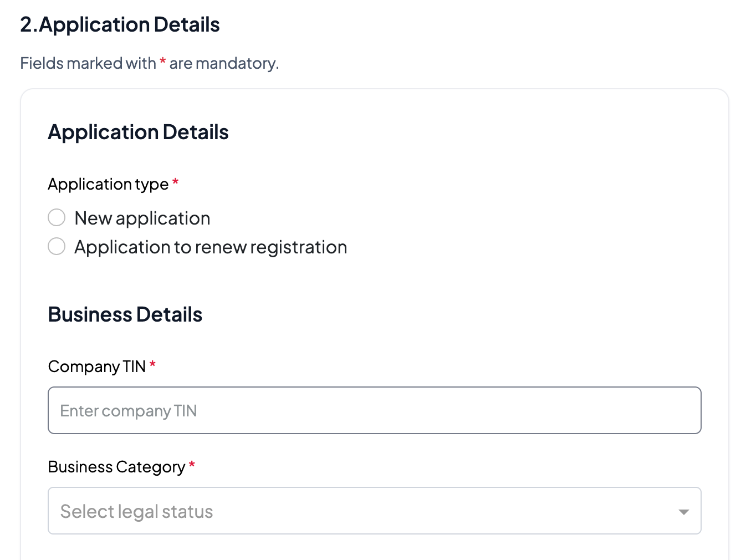The height and width of the screenshot is (560, 746).
Task: Click the '2.Application Details' page heading
Action: 120,25
